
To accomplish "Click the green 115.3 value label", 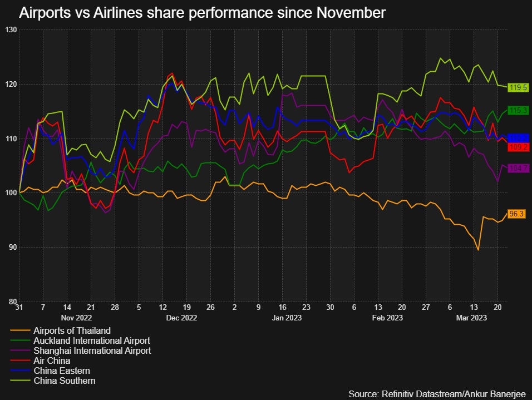I will [518, 110].
